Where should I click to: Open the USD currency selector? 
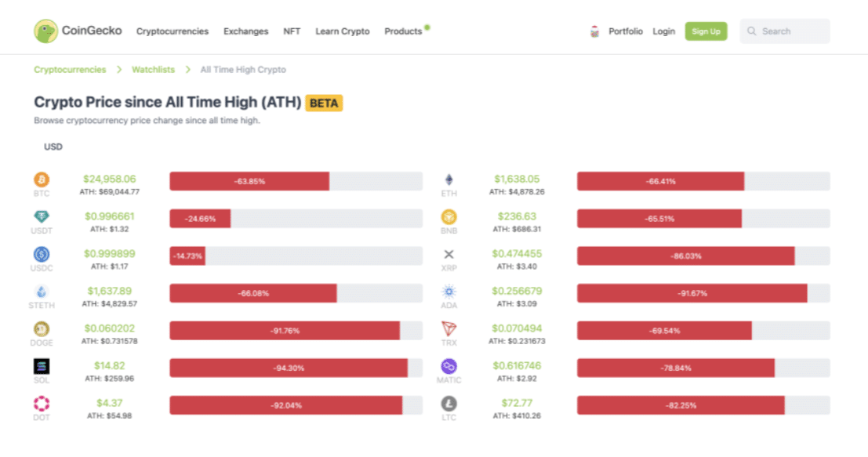click(53, 147)
